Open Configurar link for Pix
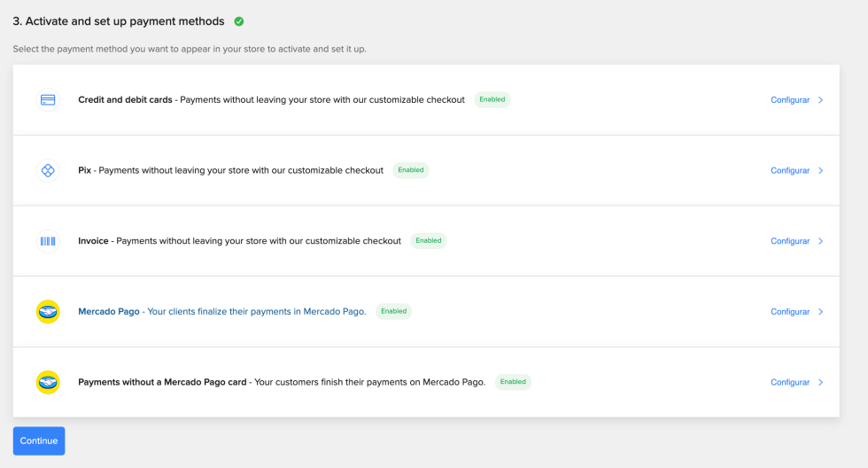Screen dimensions: 868x468 coord(789,170)
